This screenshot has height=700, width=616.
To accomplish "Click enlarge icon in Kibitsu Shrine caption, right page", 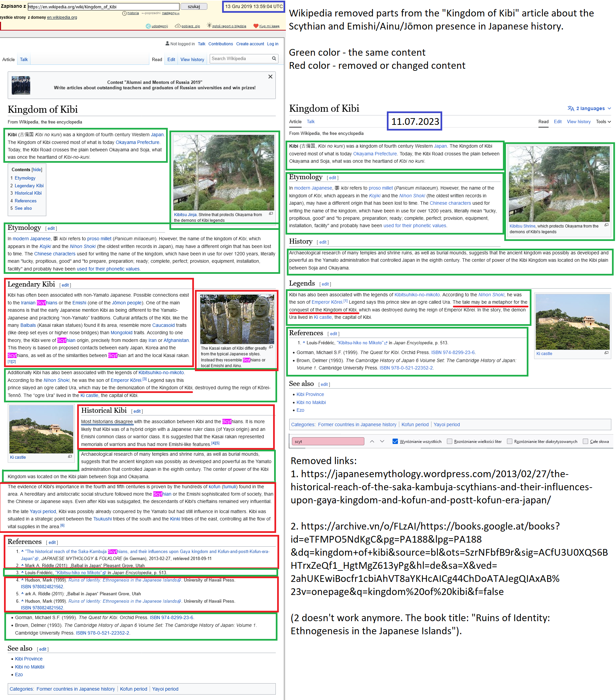I will click(606, 225).
